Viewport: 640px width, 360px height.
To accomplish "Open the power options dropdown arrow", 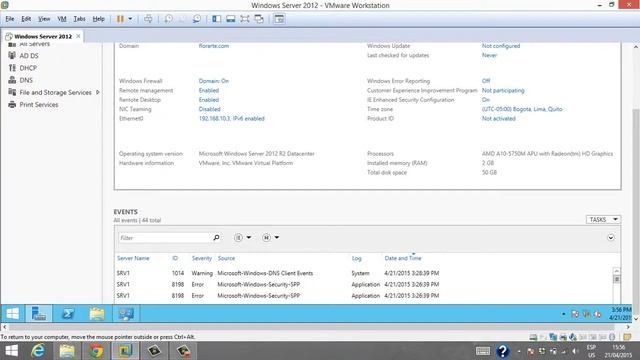I will click(x=130, y=19).
